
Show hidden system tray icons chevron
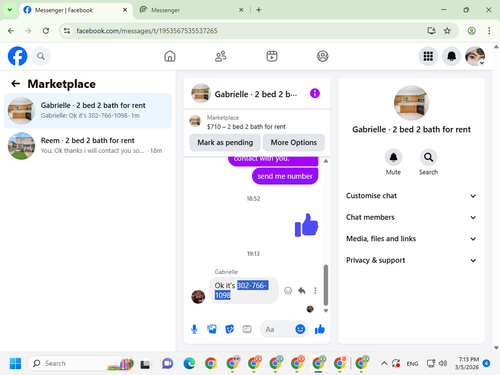click(x=384, y=363)
